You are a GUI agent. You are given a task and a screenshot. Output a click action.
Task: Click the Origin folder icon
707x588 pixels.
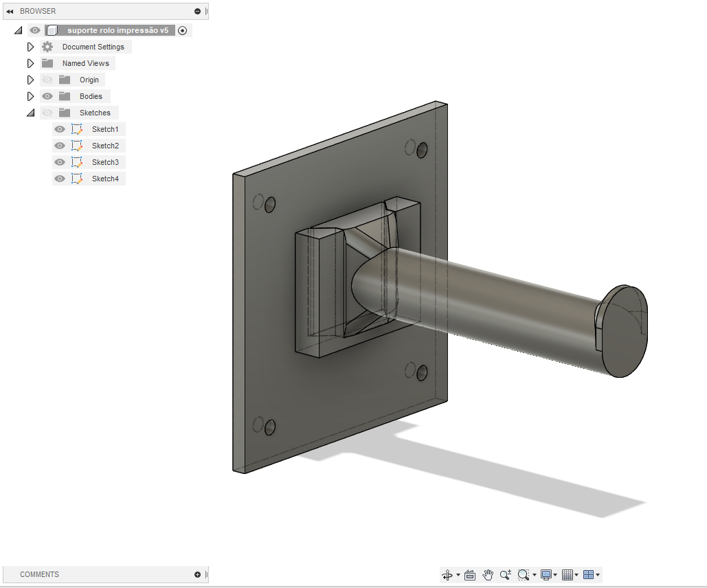point(65,80)
